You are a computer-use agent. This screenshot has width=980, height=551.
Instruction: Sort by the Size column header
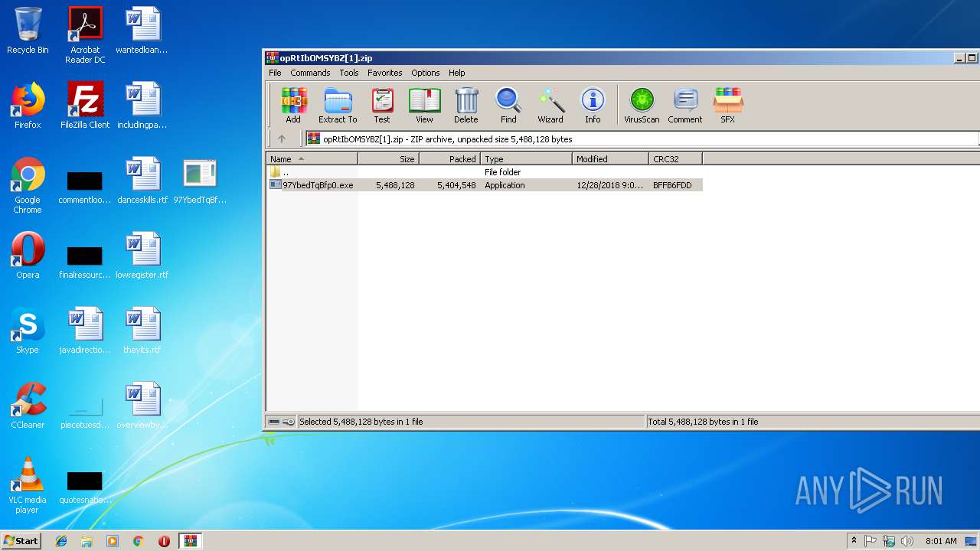point(389,158)
